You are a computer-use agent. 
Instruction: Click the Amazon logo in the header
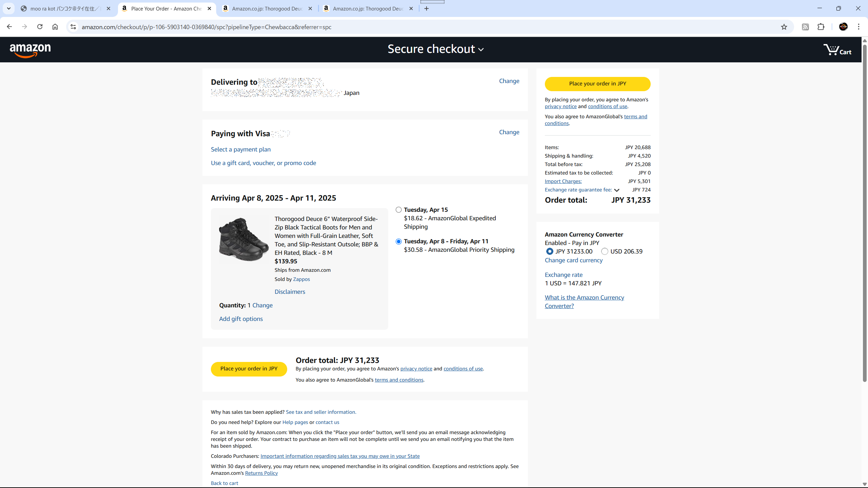pyautogui.click(x=30, y=50)
